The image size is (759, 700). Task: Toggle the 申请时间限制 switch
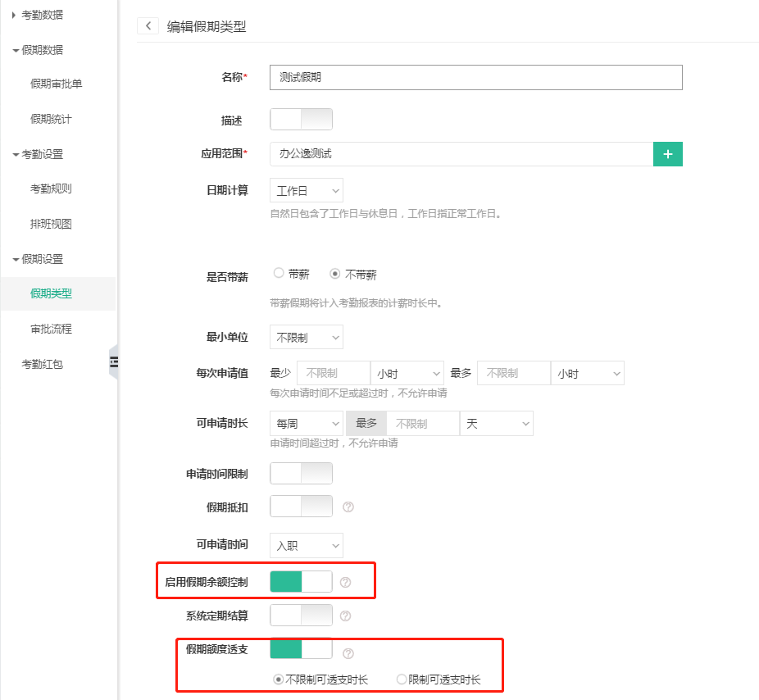pyautogui.click(x=301, y=473)
